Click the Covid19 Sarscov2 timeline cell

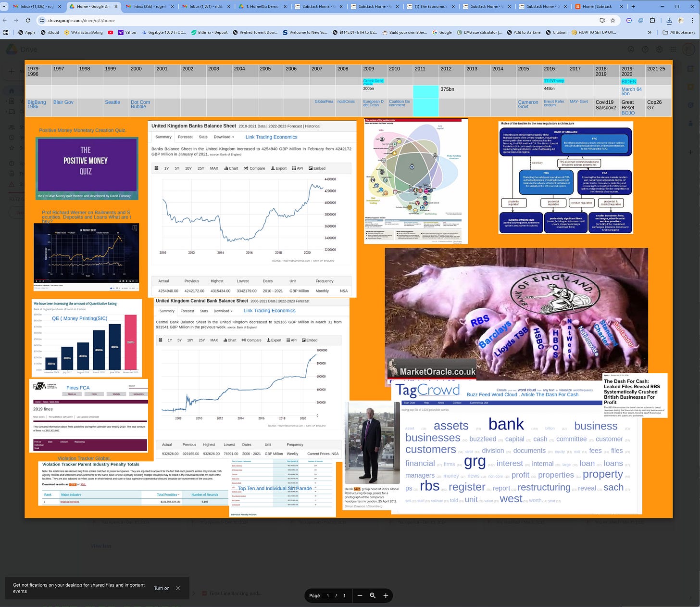click(x=606, y=107)
